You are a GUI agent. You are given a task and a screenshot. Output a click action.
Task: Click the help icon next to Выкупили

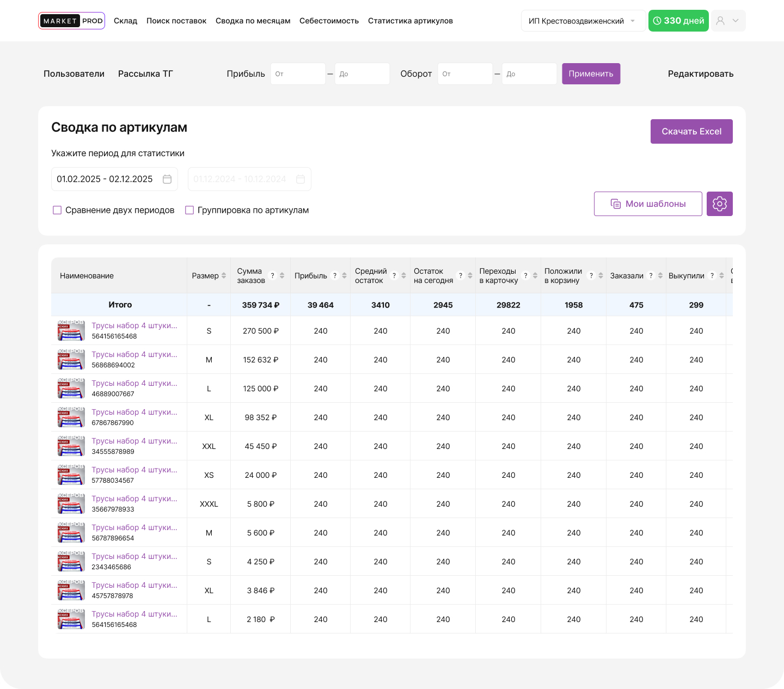tap(712, 276)
